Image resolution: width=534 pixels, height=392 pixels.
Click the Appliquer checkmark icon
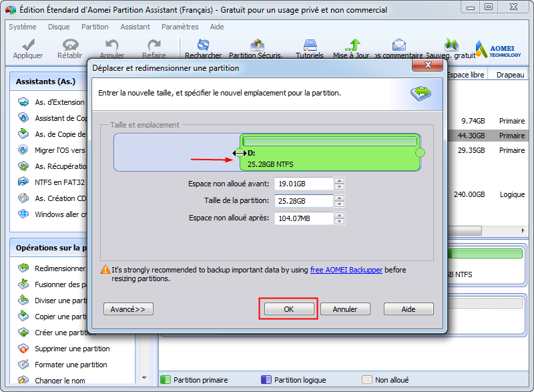(x=28, y=45)
